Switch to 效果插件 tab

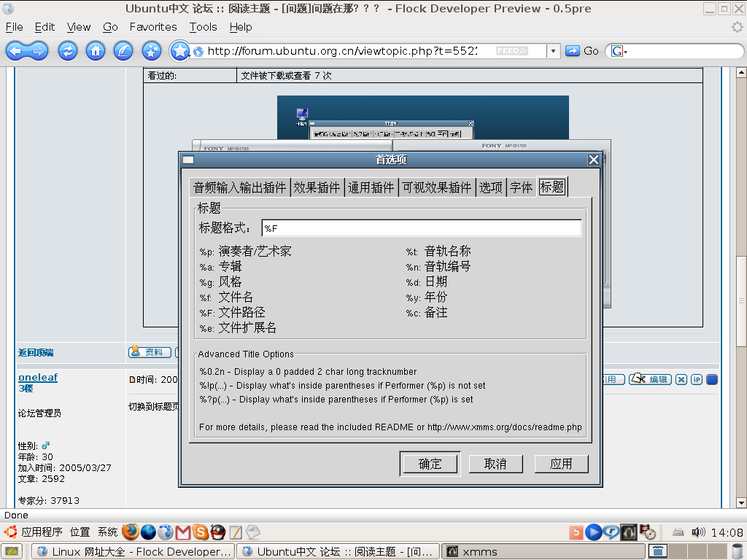coord(317,187)
